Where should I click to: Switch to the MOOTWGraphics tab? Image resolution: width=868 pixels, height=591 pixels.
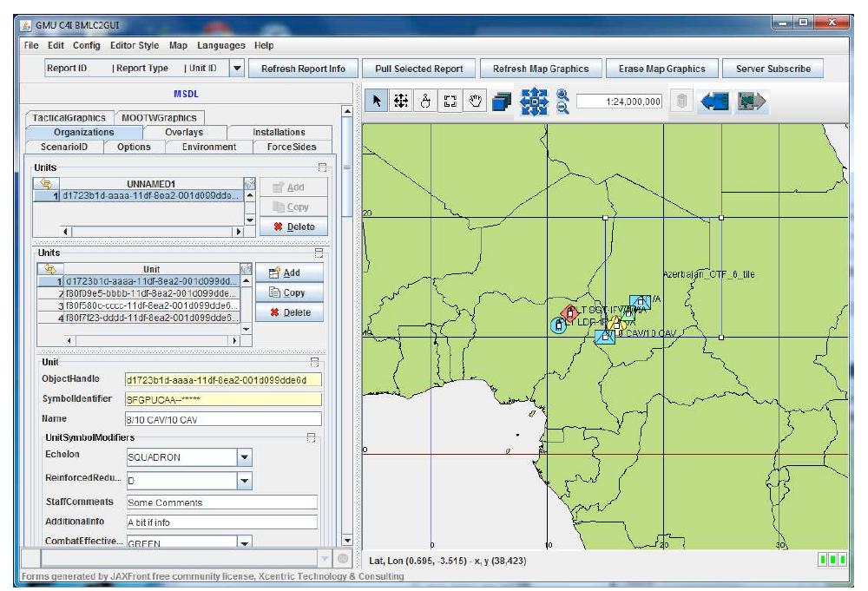[159, 118]
